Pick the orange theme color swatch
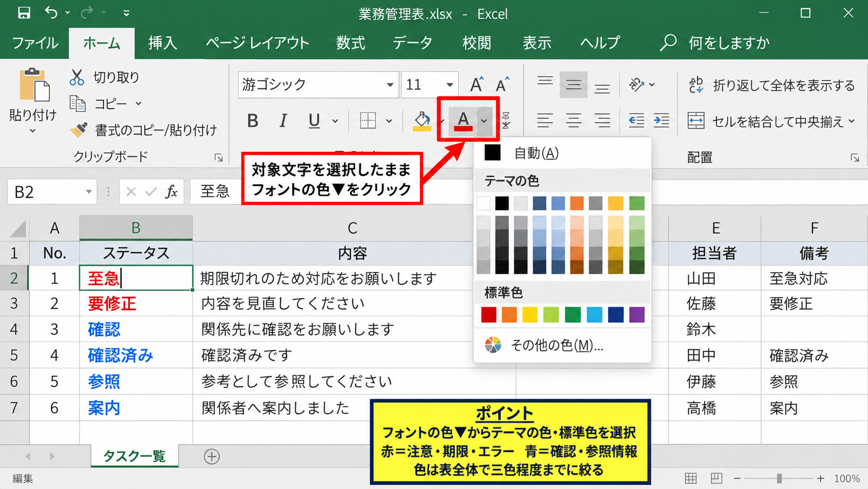Viewport: 868px width, 489px height. pyautogui.click(x=576, y=203)
